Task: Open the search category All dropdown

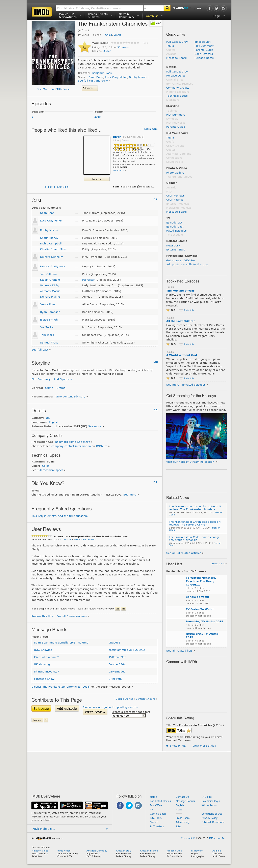Action: pos(153,8)
